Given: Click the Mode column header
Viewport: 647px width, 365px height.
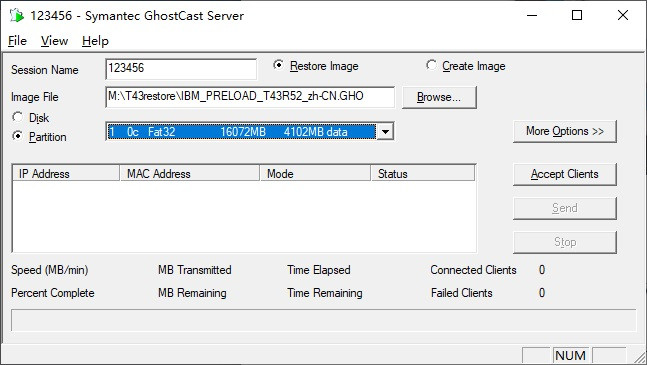Looking at the screenshot, I should (x=315, y=174).
